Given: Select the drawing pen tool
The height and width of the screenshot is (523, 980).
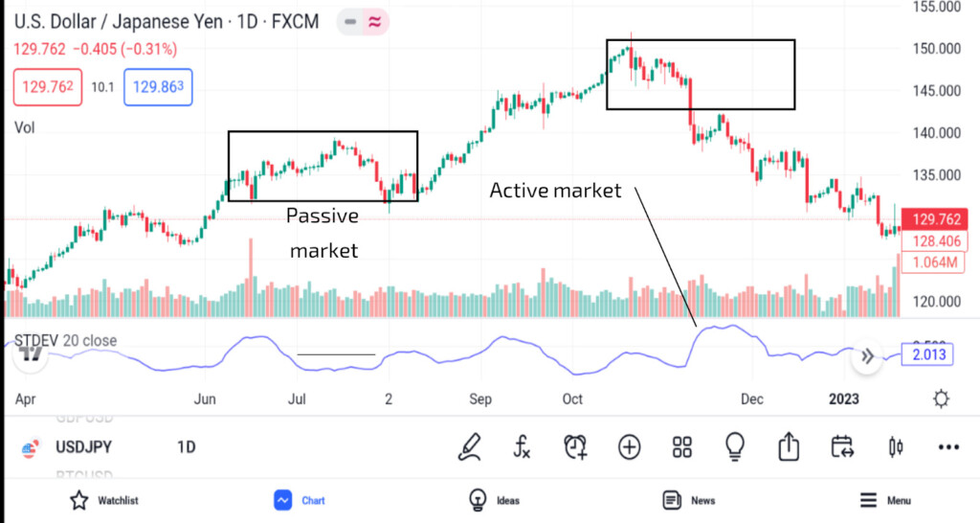Looking at the screenshot, I should coord(470,446).
